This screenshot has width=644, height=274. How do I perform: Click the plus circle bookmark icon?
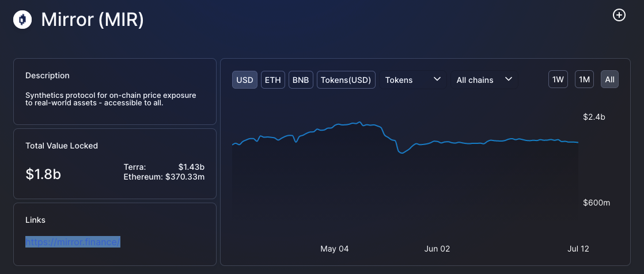click(619, 15)
